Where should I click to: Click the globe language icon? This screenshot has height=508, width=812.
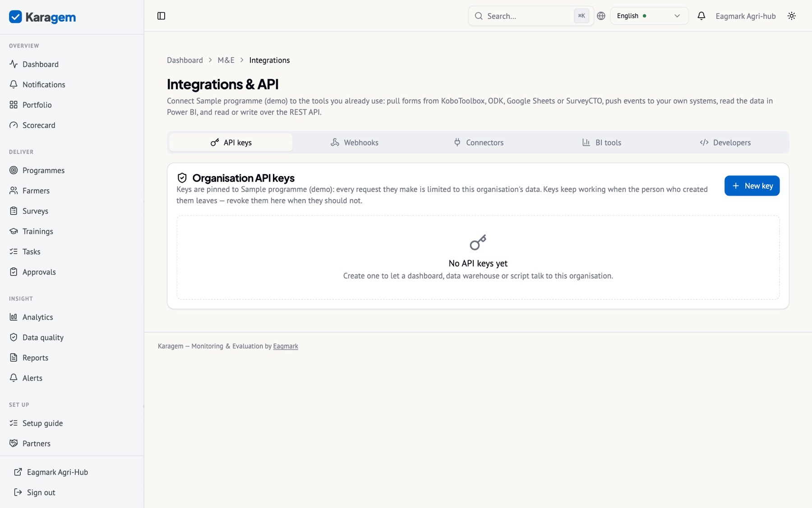[x=601, y=16]
